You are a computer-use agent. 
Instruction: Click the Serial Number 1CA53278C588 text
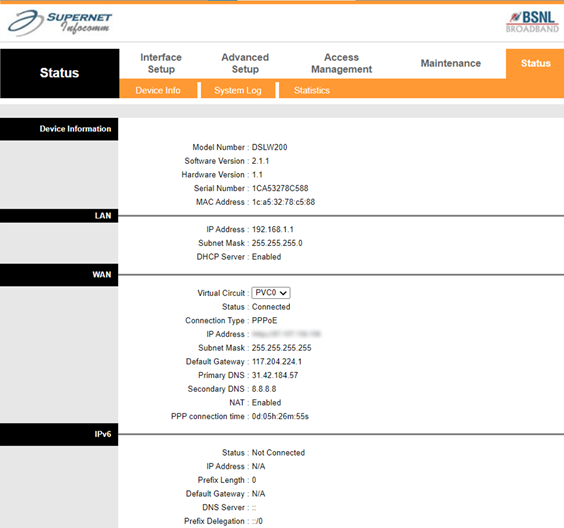click(x=280, y=188)
